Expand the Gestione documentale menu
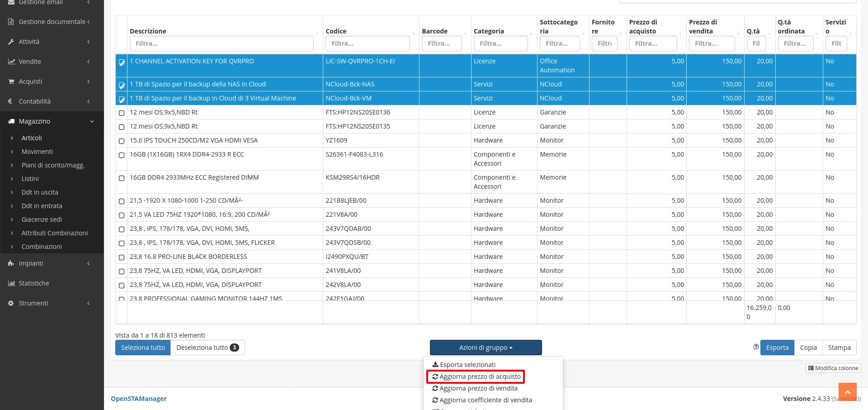The height and width of the screenshot is (410, 868). pyautogui.click(x=52, y=22)
